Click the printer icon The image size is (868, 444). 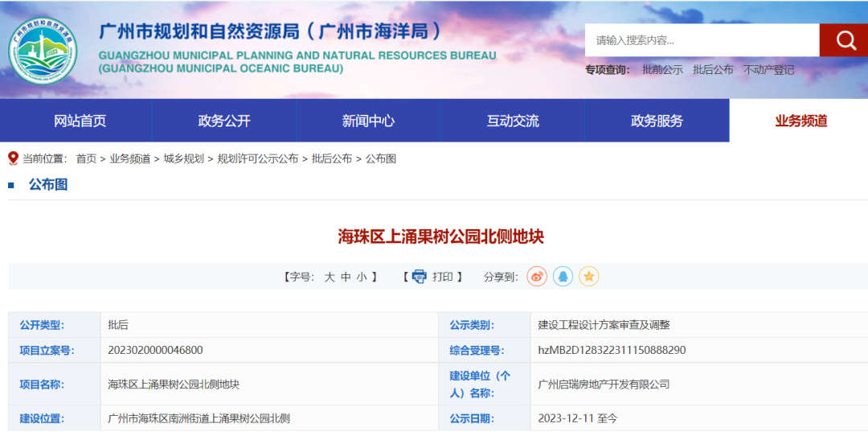click(419, 277)
